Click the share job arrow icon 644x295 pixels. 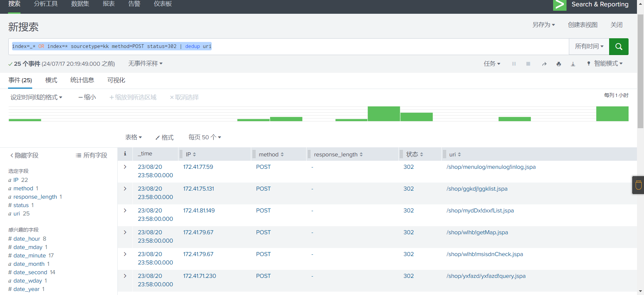(x=544, y=64)
